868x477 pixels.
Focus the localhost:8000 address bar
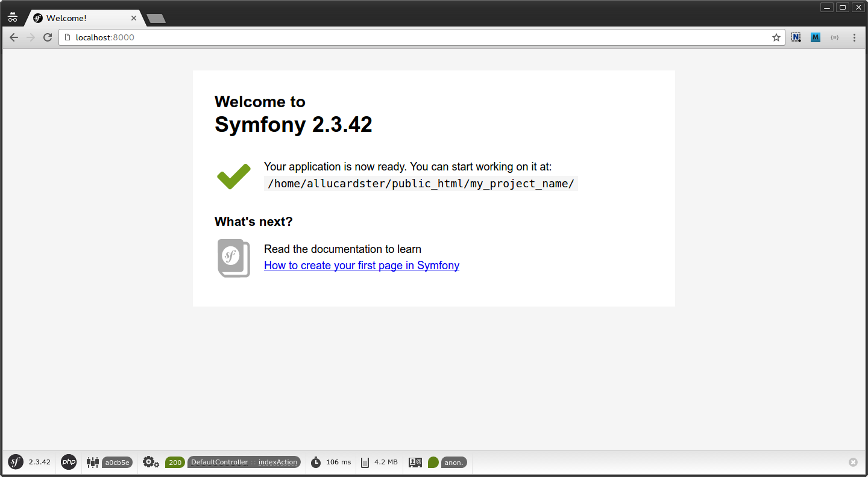pos(422,37)
